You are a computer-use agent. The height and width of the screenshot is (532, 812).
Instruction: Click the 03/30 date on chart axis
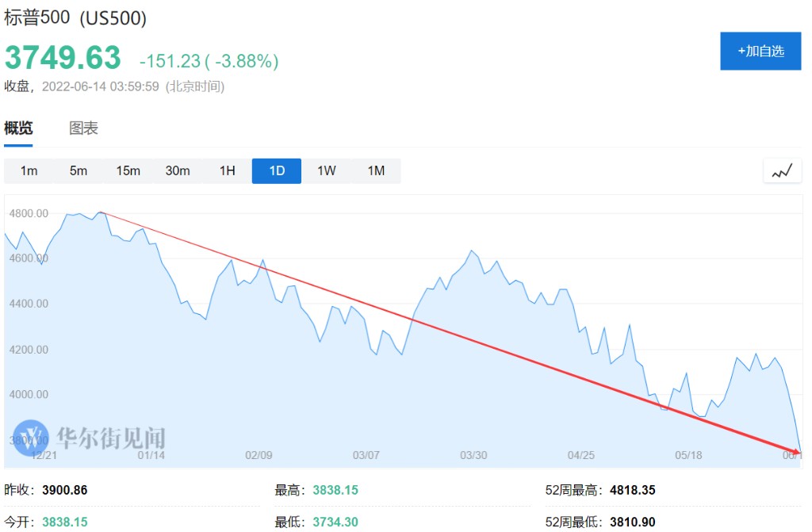[x=473, y=455]
